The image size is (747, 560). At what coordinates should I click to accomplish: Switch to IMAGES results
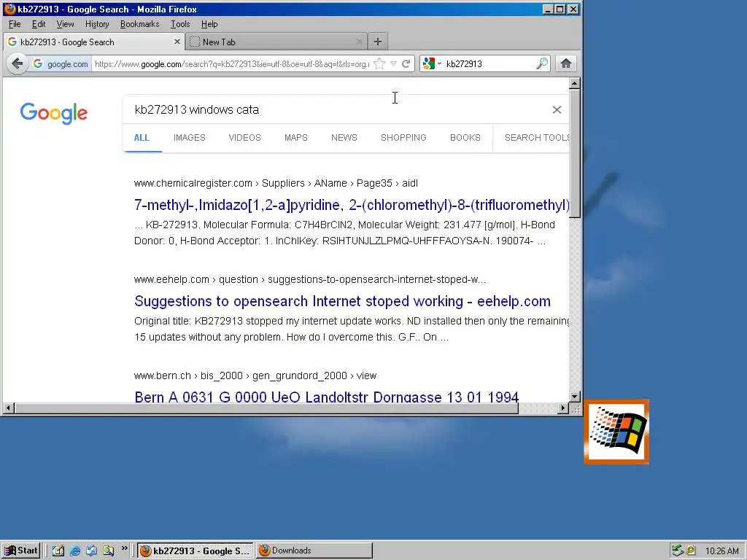click(189, 138)
